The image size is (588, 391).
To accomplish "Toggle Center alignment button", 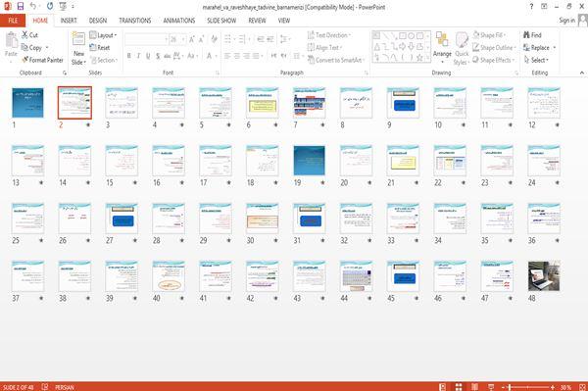I will point(237,56).
